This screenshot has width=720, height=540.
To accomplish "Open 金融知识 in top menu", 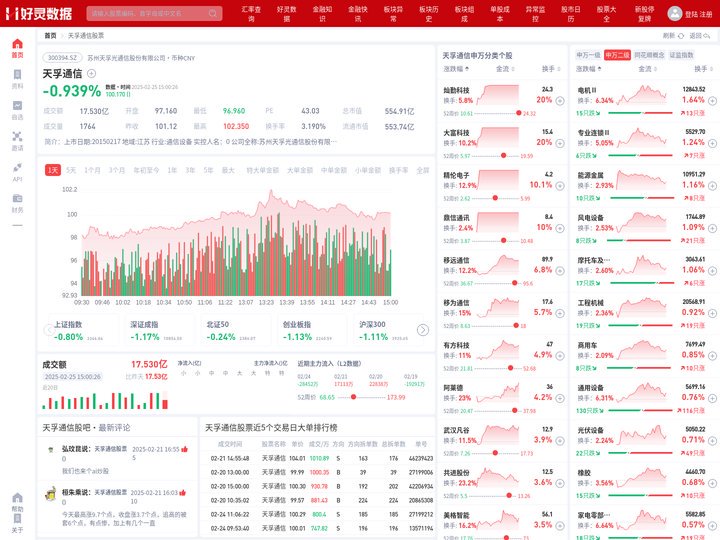I will (x=322, y=14).
